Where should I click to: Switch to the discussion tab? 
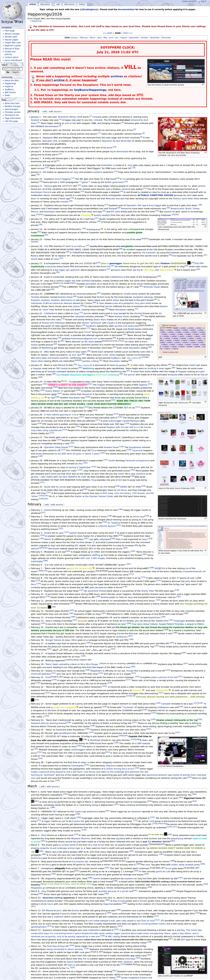pyautogui.click(x=45, y=5)
